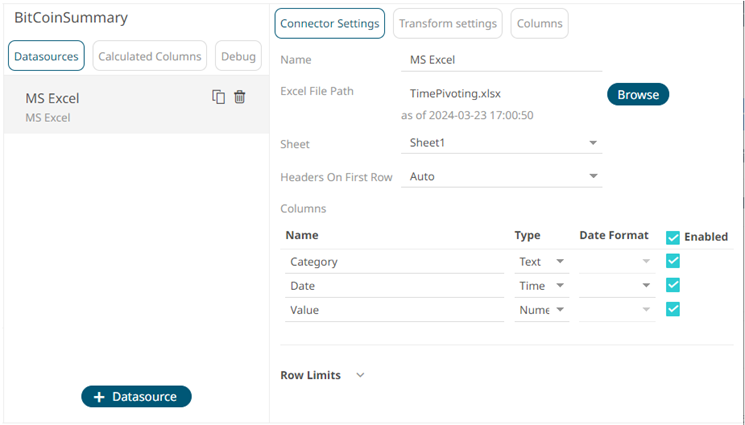Uncheck the Category column enabled checkbox
Image resolution: width=745 pixels, height=425 pixels.
673,261
